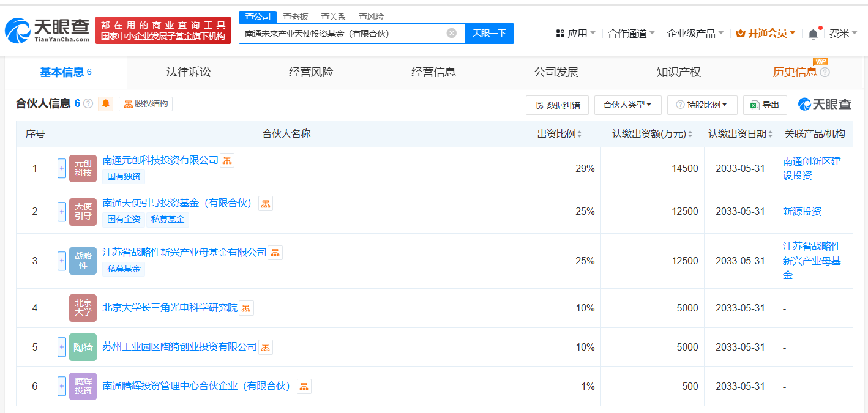Switch to the 法律诉讼 tab

point(189,72)
